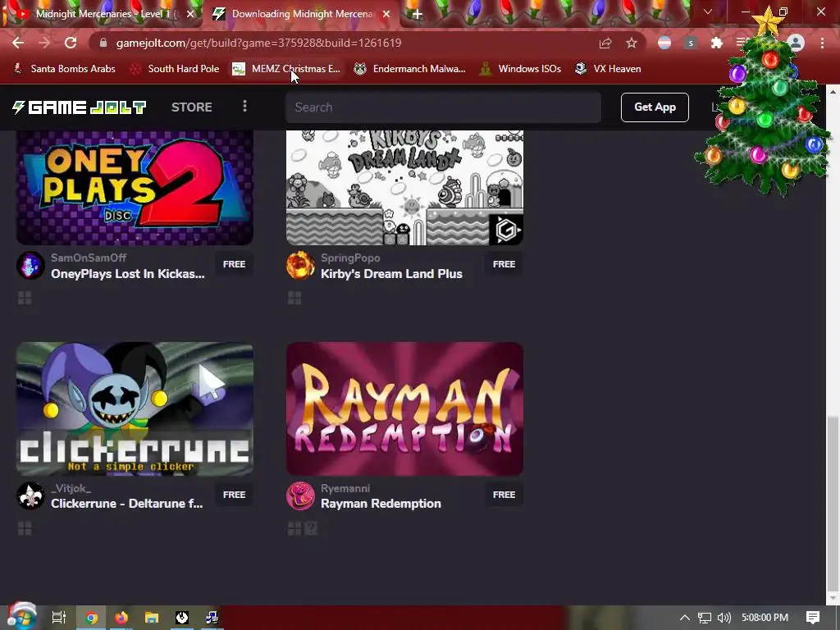This screenshot has height=630, width=840.
Task: Open MEMZ Christmas bookmark
Action: pyautogui.click(x=286, y=69)
